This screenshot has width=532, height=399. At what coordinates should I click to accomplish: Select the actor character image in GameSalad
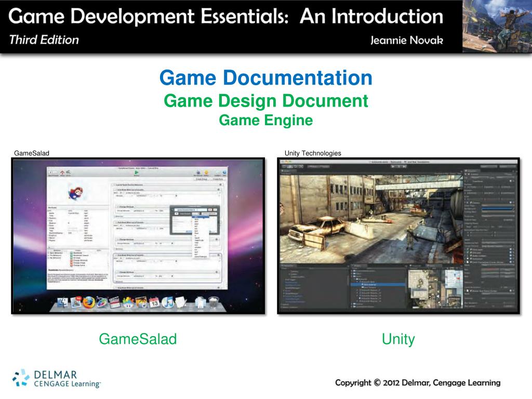point(75,193)
